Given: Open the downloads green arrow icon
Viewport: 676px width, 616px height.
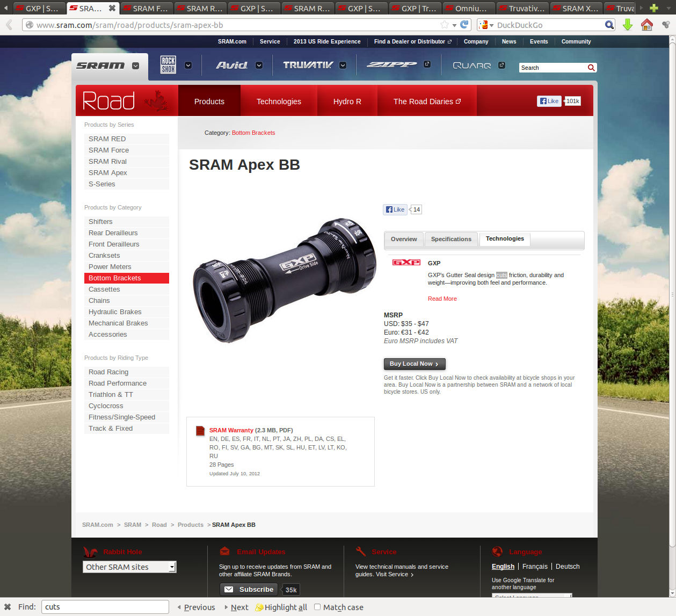Looking at the screenshot, I should (x=627, y=25).
